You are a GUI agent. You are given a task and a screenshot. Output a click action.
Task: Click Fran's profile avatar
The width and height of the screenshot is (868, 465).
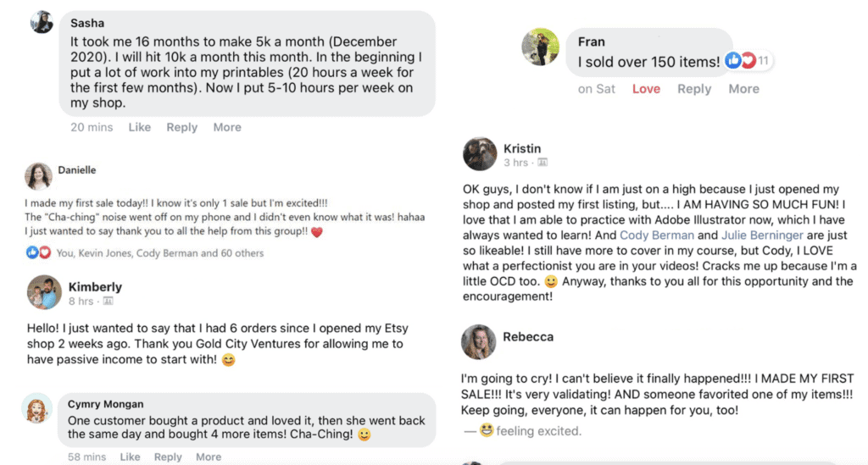(x=541, y=47)
